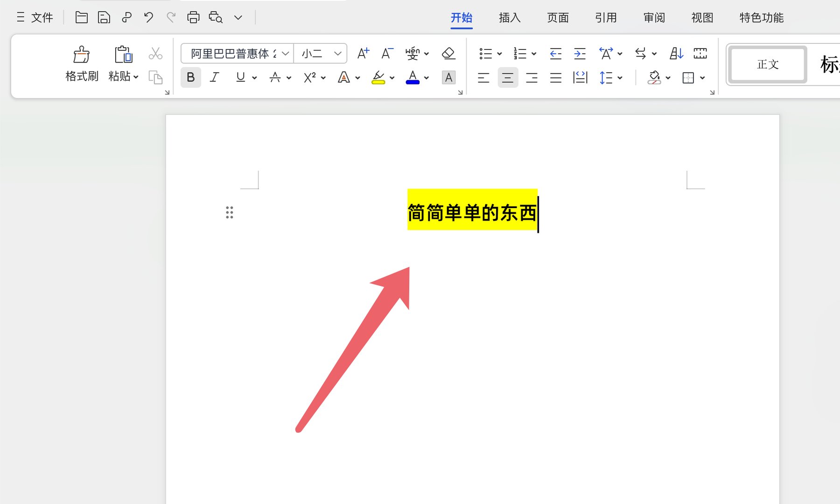Undo the last action

(x=148, y=17)
